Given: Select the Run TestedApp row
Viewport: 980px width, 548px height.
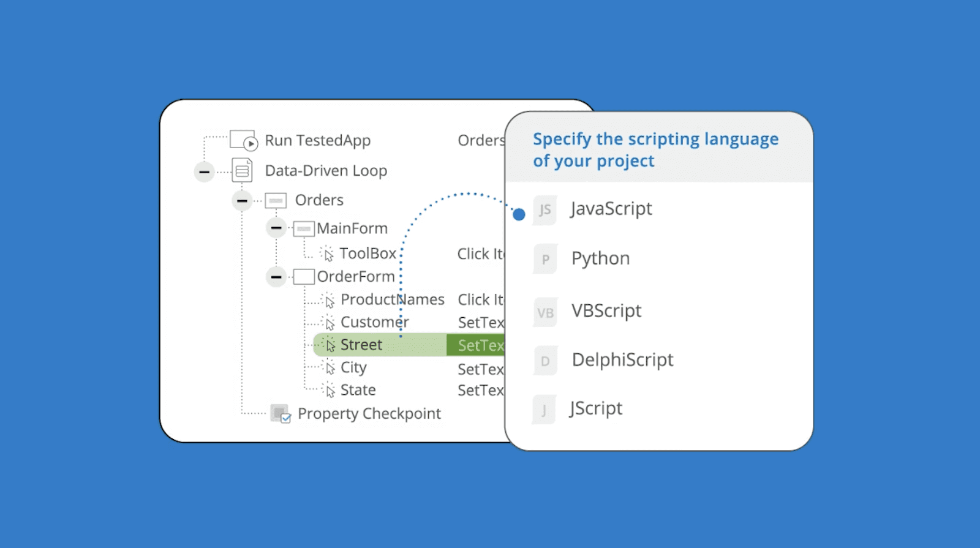Looking at the screenshot, I should [x=317, y=140].
